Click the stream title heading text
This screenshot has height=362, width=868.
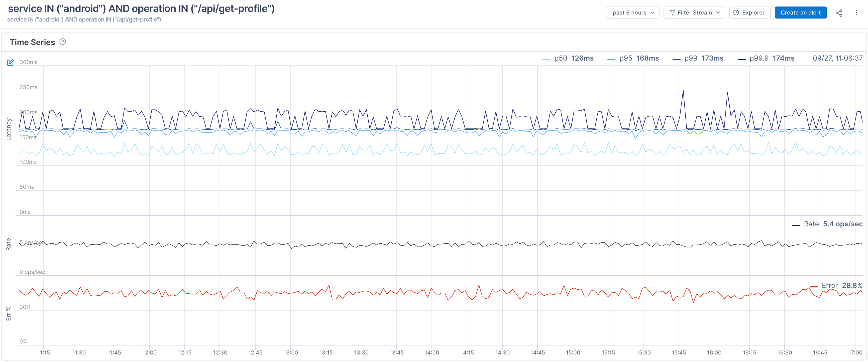[x=141, y=9]
